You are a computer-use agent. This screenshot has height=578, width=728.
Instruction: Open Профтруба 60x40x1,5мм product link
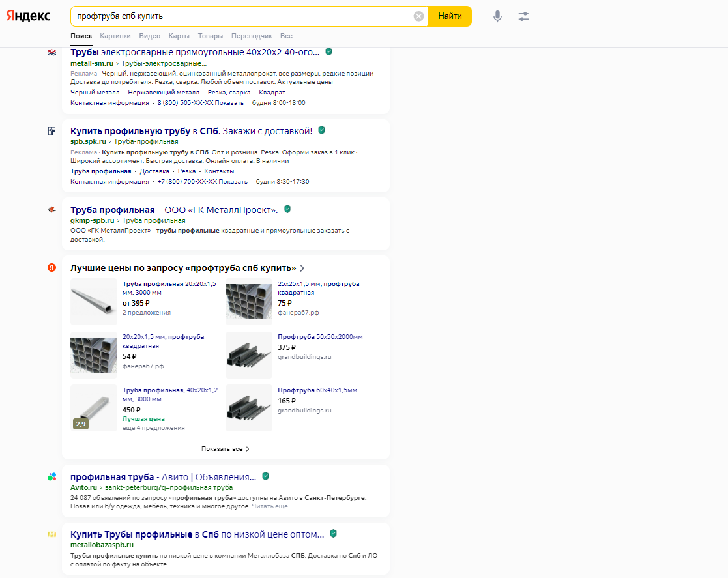point(317,390)
